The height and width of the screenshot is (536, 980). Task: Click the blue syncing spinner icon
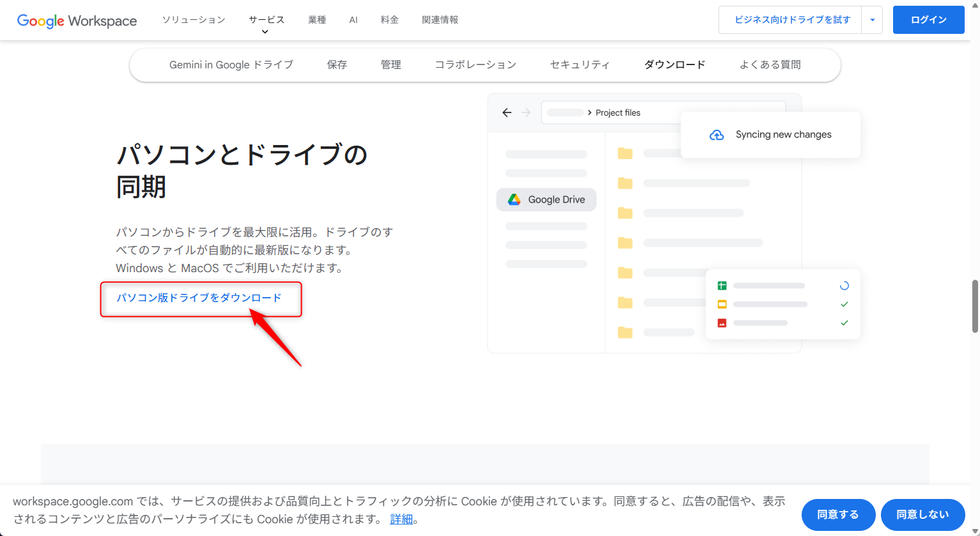844,286
